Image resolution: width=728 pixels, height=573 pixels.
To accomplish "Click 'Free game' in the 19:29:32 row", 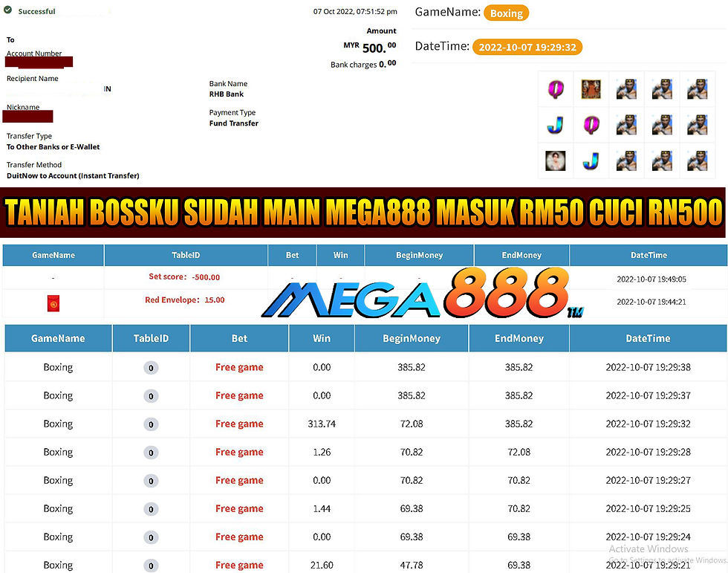I will pos(239,424).
